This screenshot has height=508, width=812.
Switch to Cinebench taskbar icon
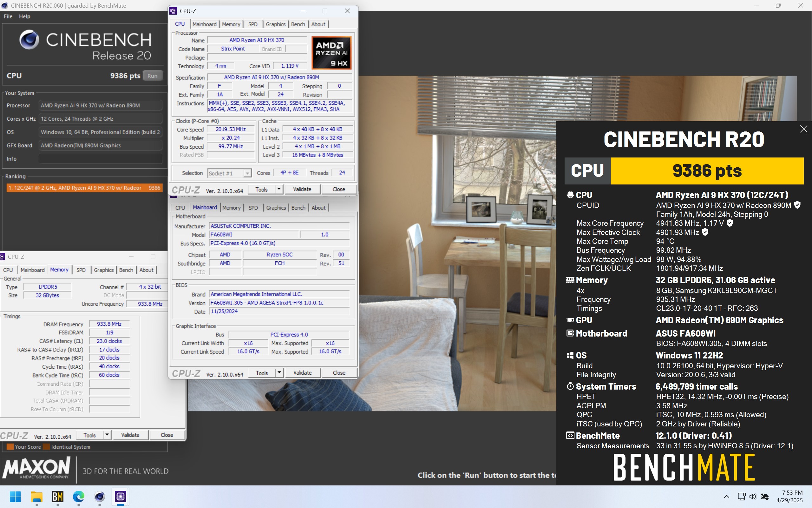(100, 497)
